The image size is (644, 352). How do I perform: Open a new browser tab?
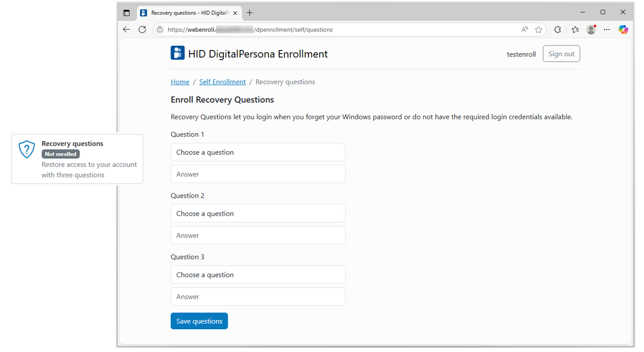pyautogui.click(x=250, y=13)
